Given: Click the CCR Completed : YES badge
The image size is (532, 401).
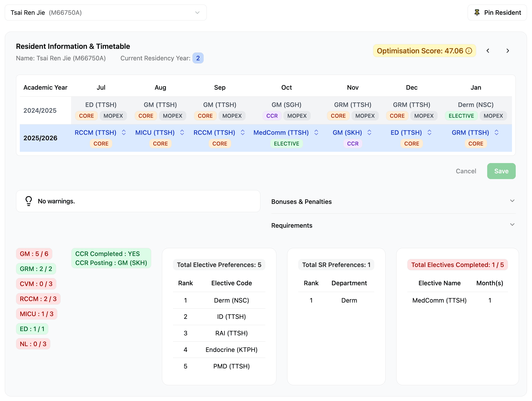Looking at the screenshot, I should [111, 258].
